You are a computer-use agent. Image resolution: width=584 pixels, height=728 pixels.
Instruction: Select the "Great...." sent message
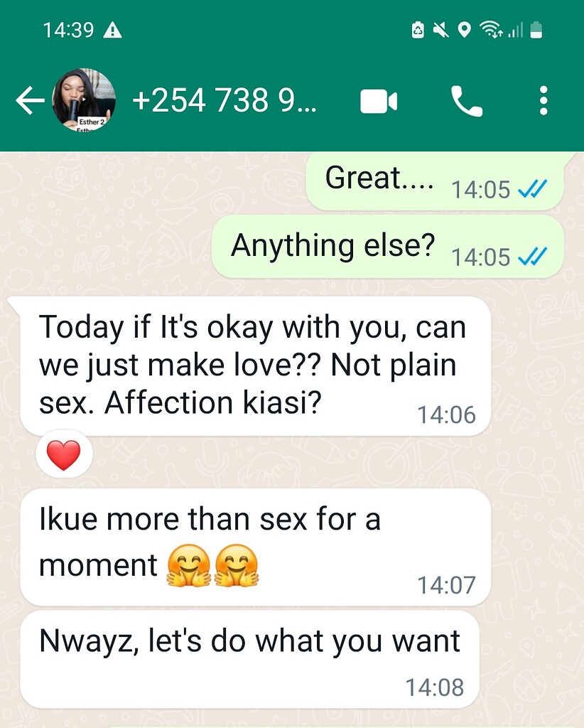tap(435, 181)
